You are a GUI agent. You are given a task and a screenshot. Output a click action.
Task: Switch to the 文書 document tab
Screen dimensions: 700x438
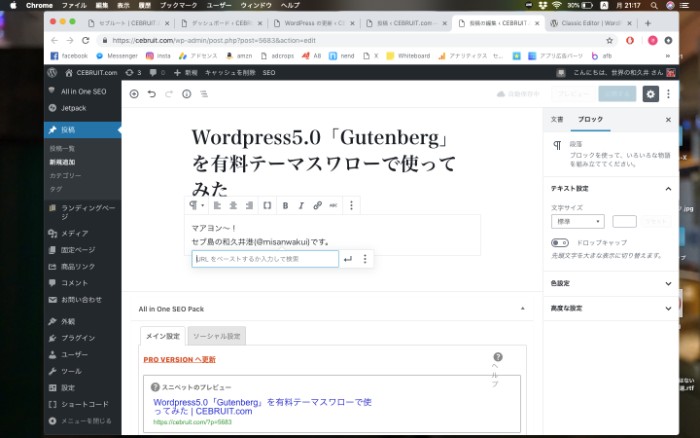click(557, 119)
